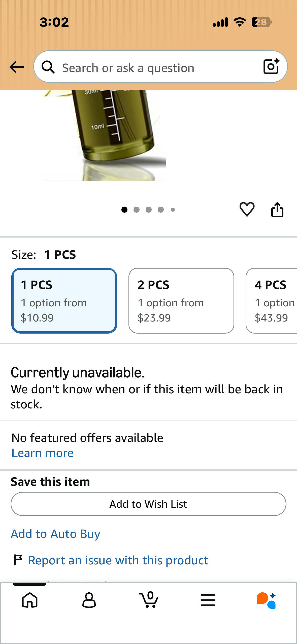Tap the magnifier search icon

(x=48, y=67)
